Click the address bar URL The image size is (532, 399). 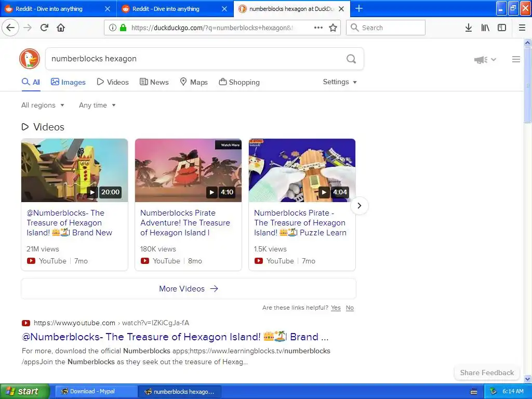tap(212, 28)
